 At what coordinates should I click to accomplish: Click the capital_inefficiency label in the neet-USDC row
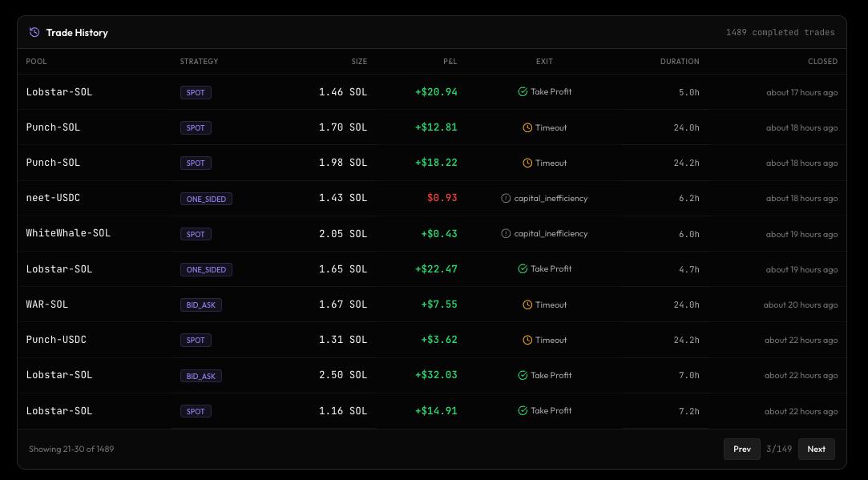point(551,198)
